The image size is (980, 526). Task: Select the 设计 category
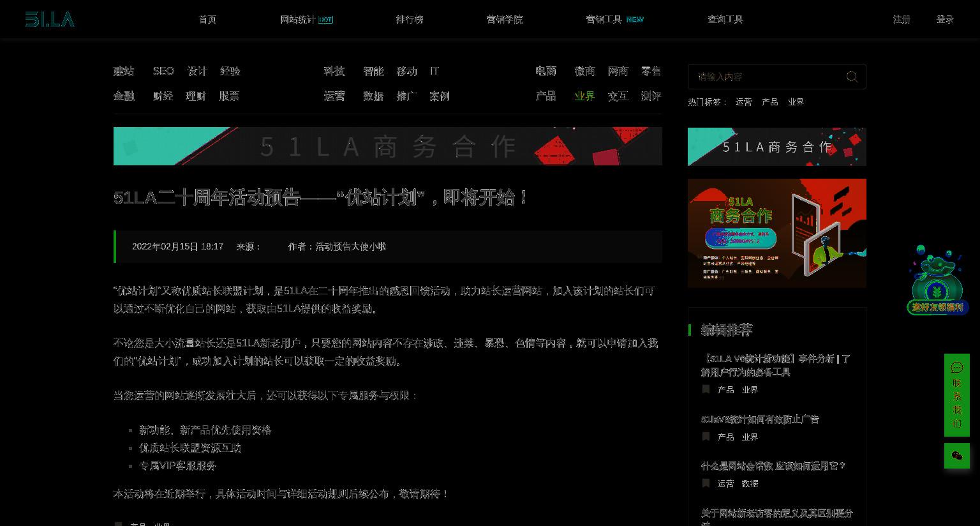[x=197, y=71]
